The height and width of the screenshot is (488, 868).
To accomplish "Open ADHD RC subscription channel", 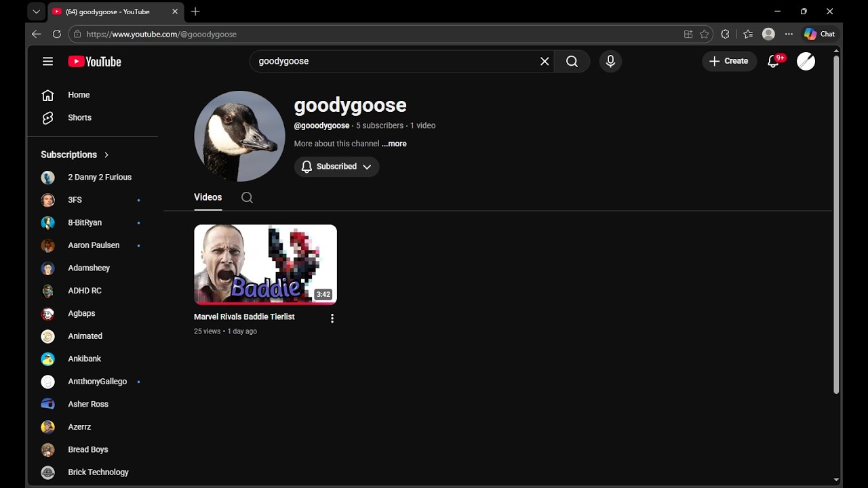I will (92, 291).
